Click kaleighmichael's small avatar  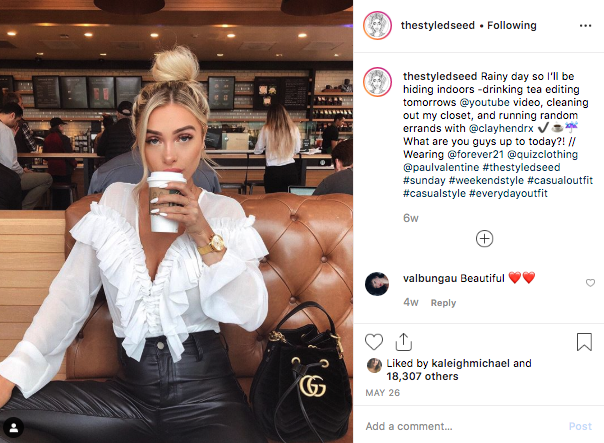click(374, 365)
